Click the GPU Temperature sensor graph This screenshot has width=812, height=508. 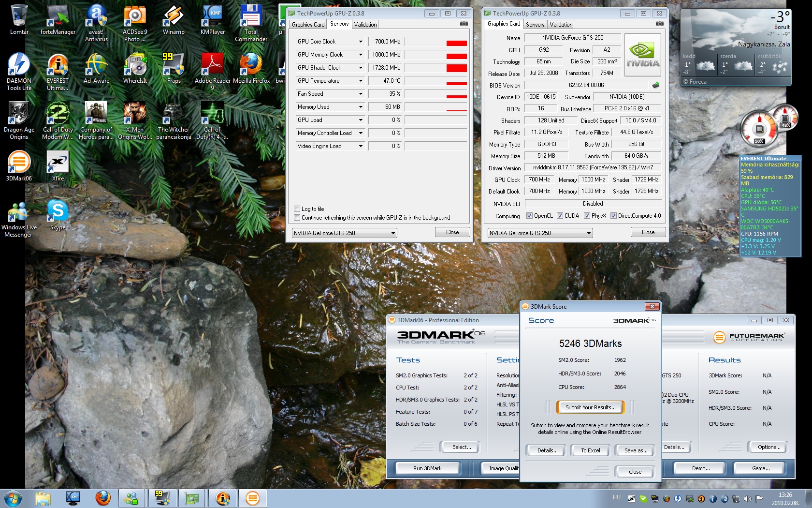point(436,81)
